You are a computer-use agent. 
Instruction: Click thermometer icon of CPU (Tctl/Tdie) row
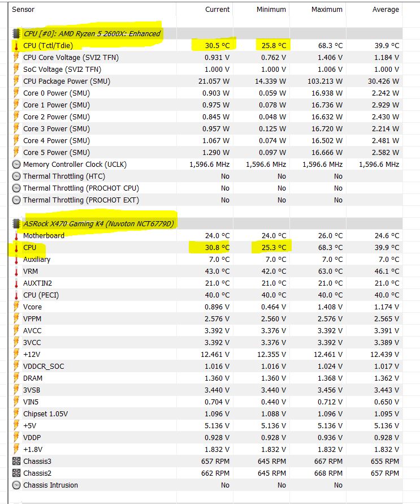pos(16,46)
